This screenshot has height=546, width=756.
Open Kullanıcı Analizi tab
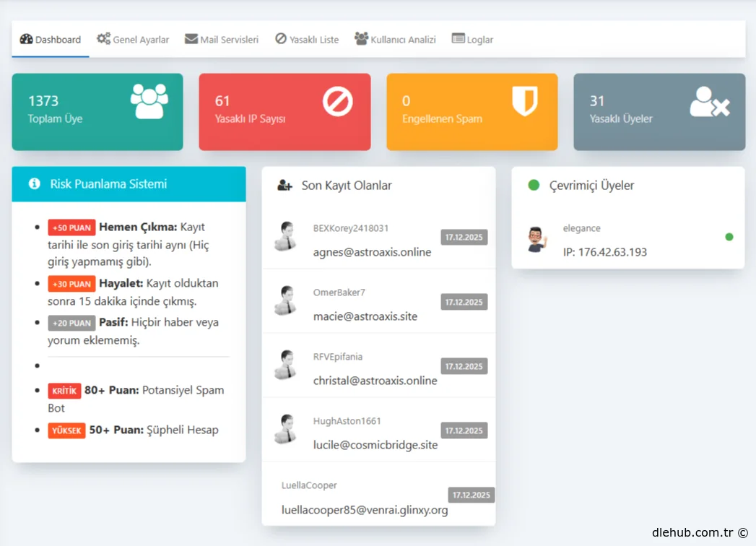click(395, 40)
